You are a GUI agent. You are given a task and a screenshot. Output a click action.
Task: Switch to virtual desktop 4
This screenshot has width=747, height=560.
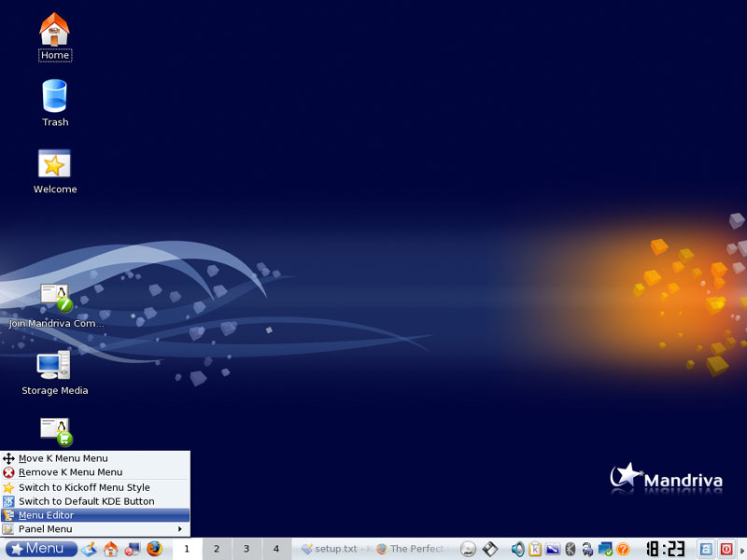pos(275,549)
